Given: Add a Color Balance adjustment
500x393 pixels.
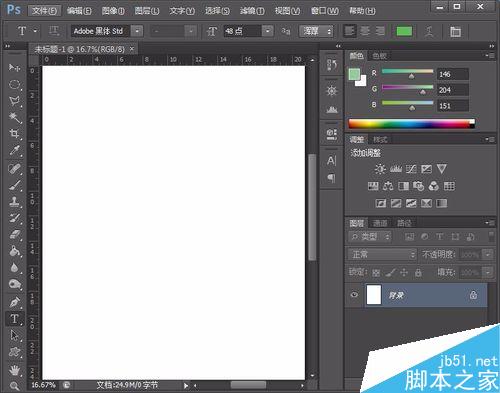Looking at the screenshot, I should (388, 186).
